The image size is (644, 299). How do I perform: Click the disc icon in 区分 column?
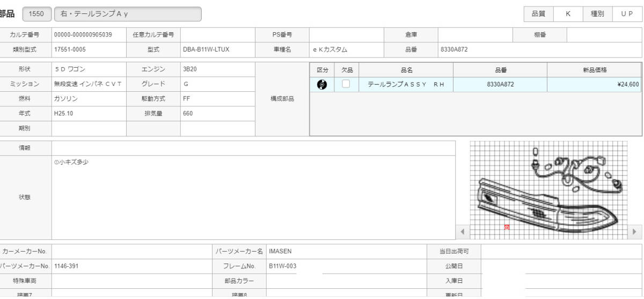[322, 84]
